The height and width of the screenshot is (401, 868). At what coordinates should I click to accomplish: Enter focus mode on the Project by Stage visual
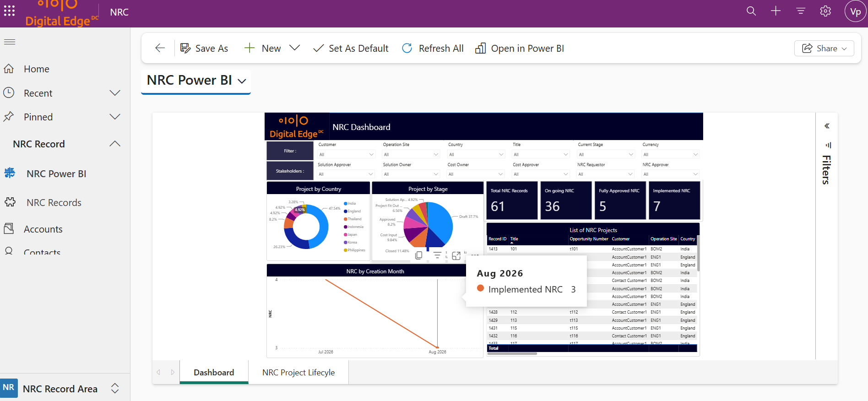pyautogui.click(x=456, y=255)
